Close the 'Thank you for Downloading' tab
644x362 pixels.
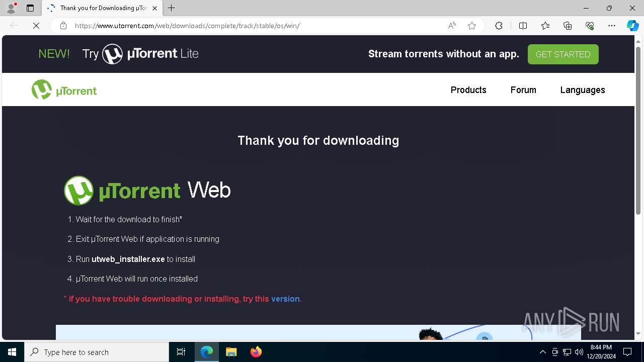click(x=154, y=8)
